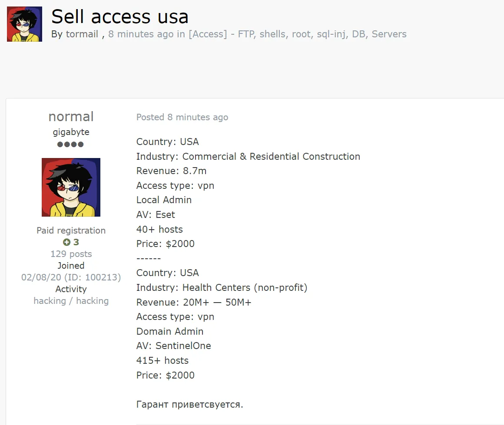Click the "Гарант приветсвуется." line
Viewport: 504px width, 425px height.
pos(189,405)
